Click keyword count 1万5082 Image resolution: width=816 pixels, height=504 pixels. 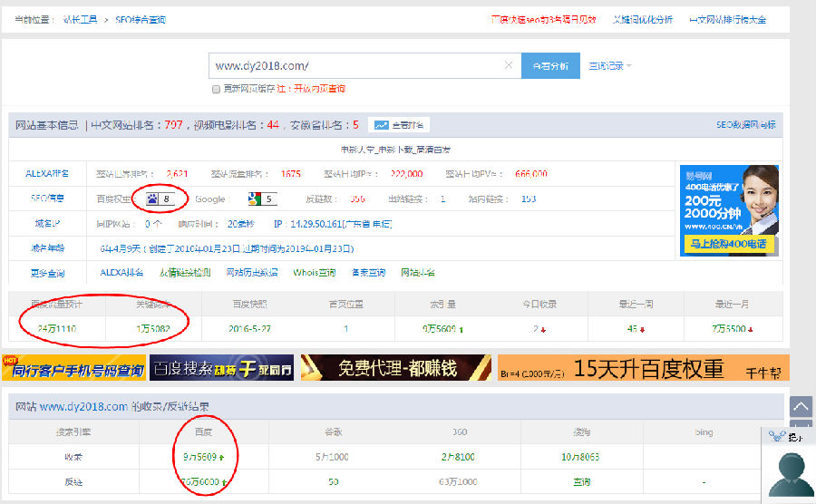pyautogui.click(x=153, y=329)
